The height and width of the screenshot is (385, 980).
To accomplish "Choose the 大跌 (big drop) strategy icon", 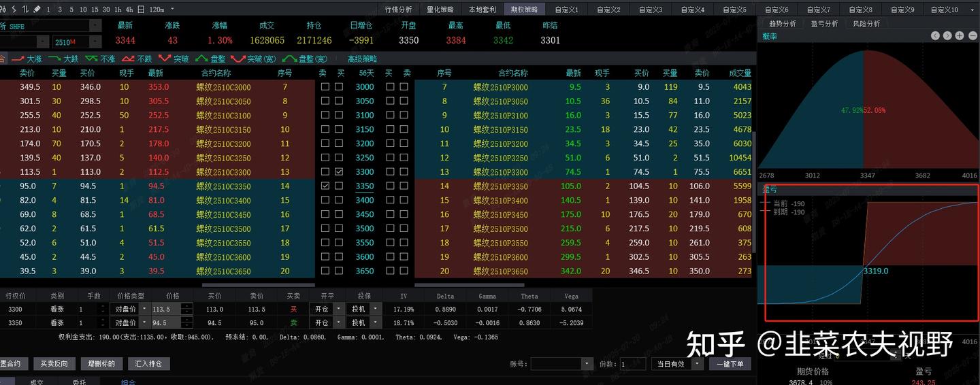I will [64, 59].
